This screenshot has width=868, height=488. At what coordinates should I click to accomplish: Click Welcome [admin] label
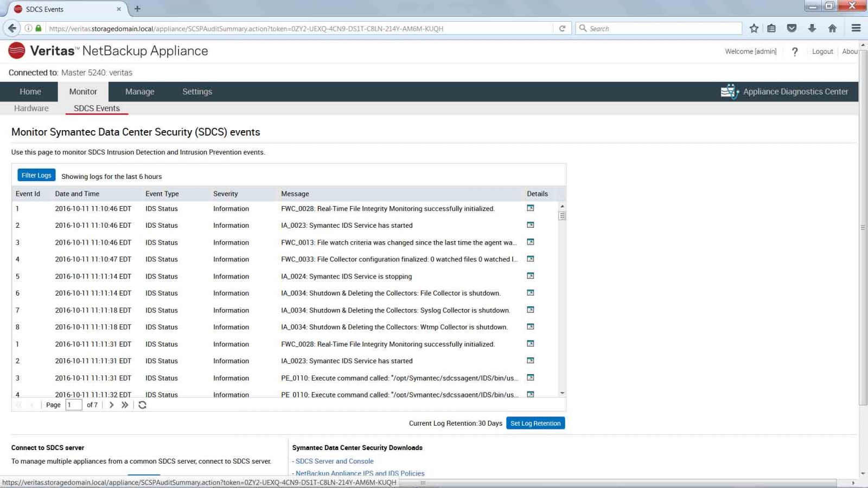[750, 52]
